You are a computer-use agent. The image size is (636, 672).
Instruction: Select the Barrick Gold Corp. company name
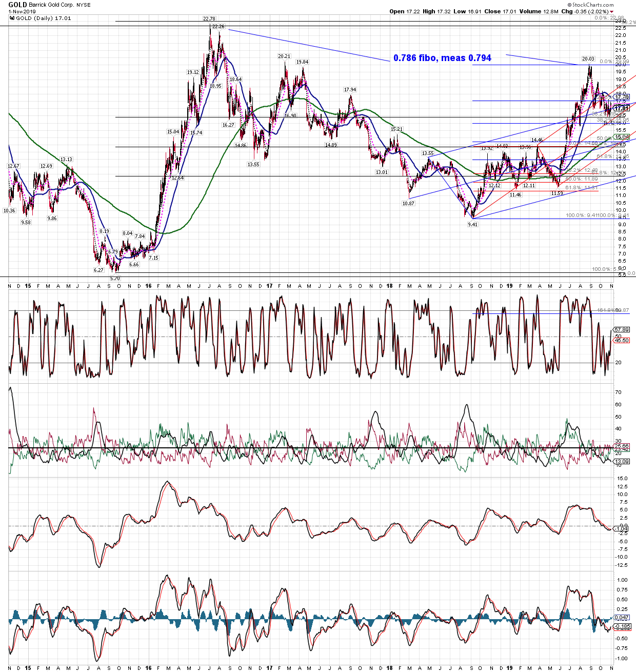tap(51, 5)
